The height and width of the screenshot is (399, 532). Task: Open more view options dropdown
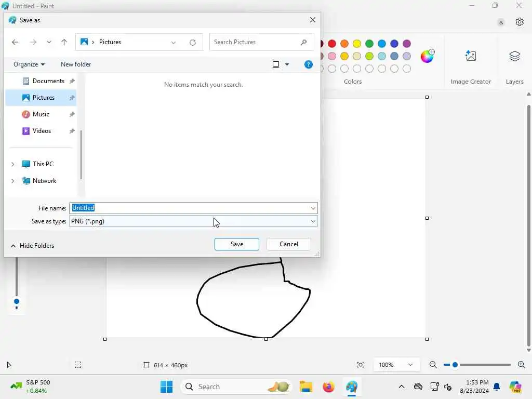287,64
